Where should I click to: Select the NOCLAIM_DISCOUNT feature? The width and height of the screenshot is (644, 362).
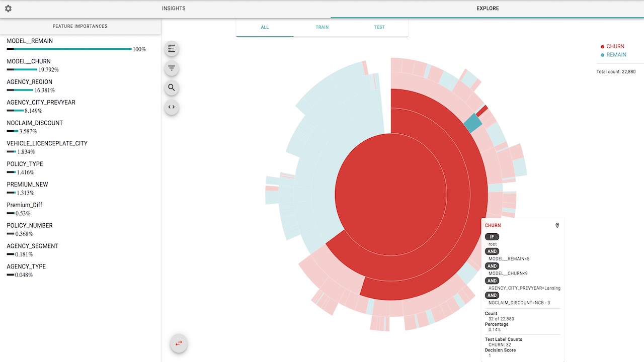pos(35,123)
